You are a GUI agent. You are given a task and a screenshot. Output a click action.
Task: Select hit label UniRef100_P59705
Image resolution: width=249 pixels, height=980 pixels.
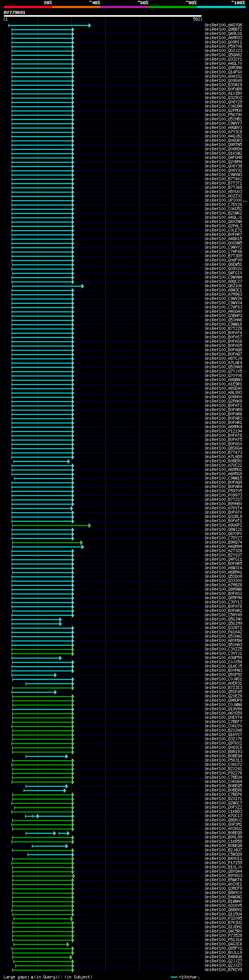[x=223, y=491]
